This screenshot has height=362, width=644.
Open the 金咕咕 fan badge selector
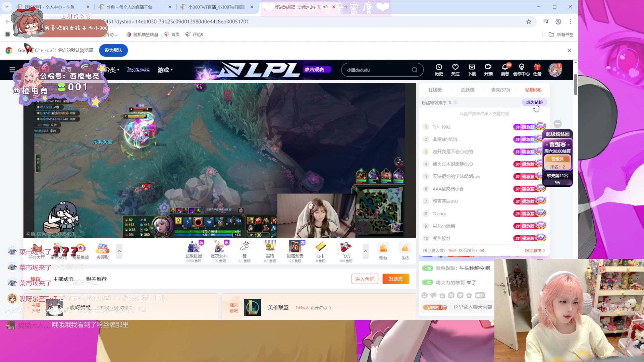[x=435, y=307]
